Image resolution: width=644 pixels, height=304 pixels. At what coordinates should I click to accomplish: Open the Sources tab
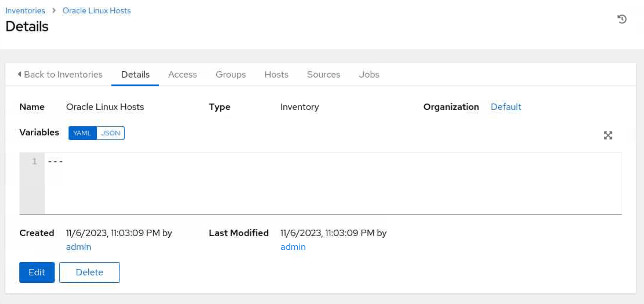[x=323, y=74]
